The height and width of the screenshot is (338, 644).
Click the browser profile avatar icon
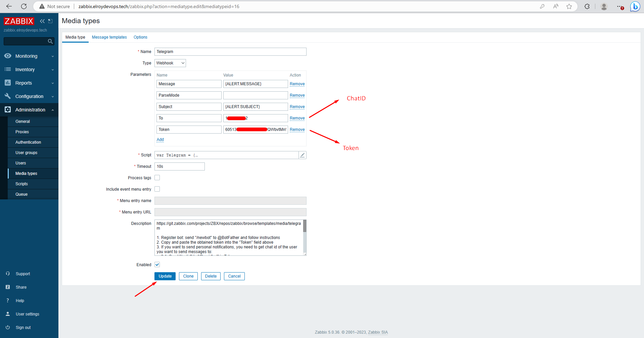pos(604,6)
